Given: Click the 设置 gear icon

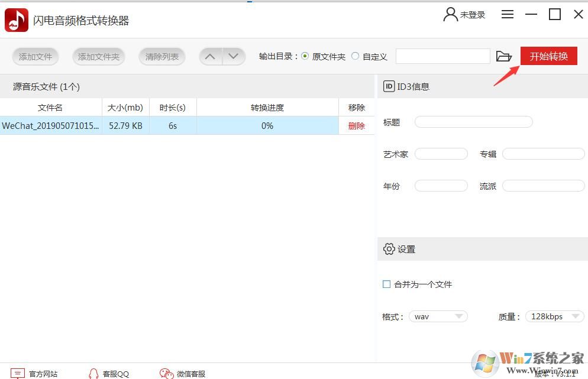Looking at the screenshot, I should point(389,249).
